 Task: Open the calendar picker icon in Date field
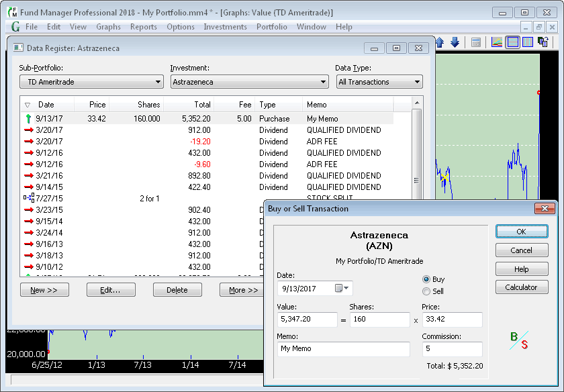click(342, 288)
